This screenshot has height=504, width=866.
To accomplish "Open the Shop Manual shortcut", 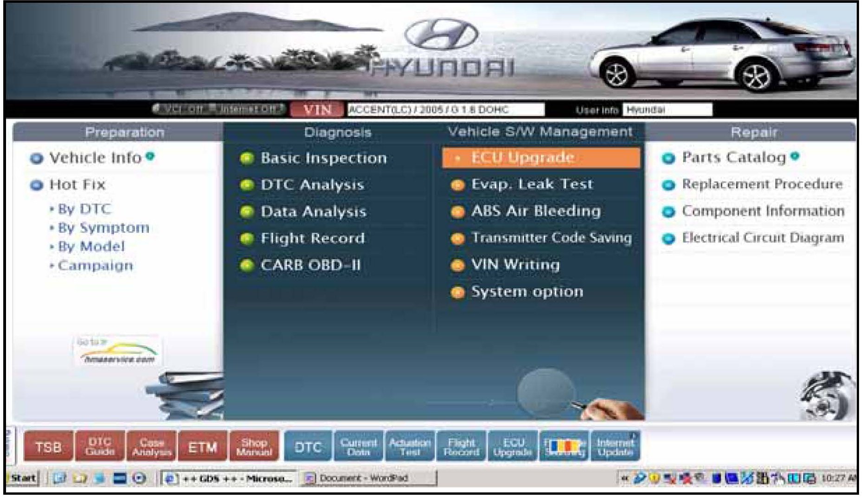I will point(254,447).
